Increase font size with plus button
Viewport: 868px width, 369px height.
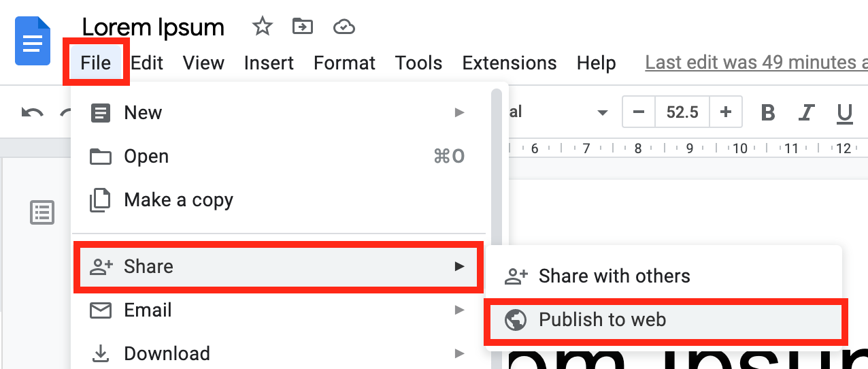click(726, 112)
